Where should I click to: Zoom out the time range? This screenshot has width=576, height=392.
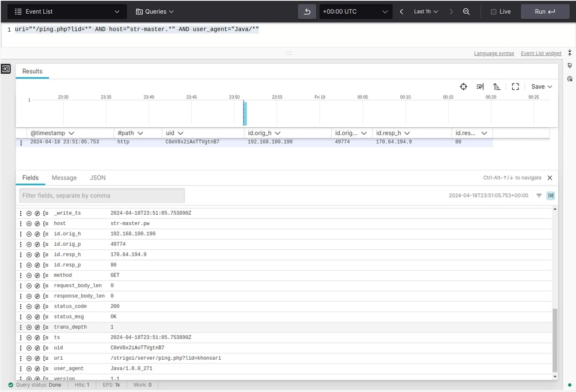(x=467, y=12)
